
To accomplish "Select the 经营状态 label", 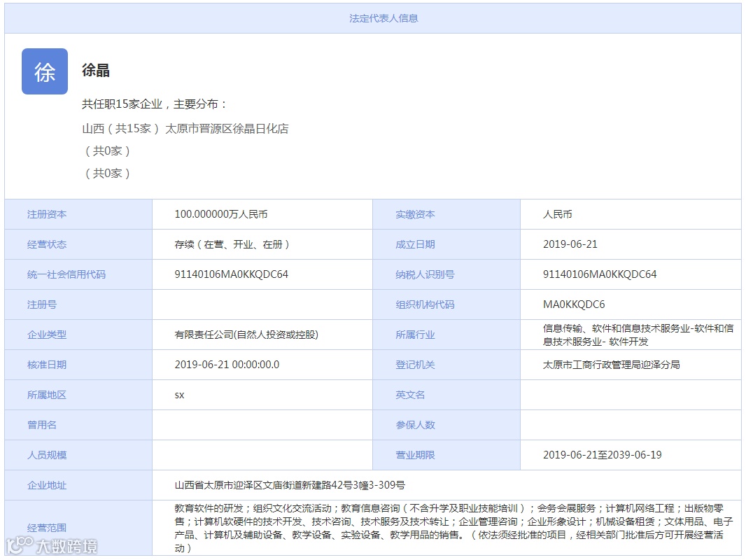I will coord(47,244).
